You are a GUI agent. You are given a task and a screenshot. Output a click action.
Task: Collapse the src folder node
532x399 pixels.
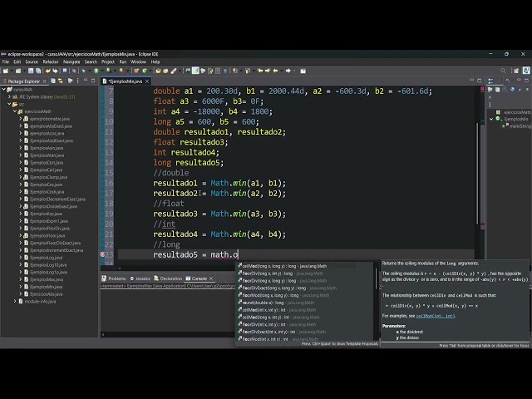tap(9, 104)
